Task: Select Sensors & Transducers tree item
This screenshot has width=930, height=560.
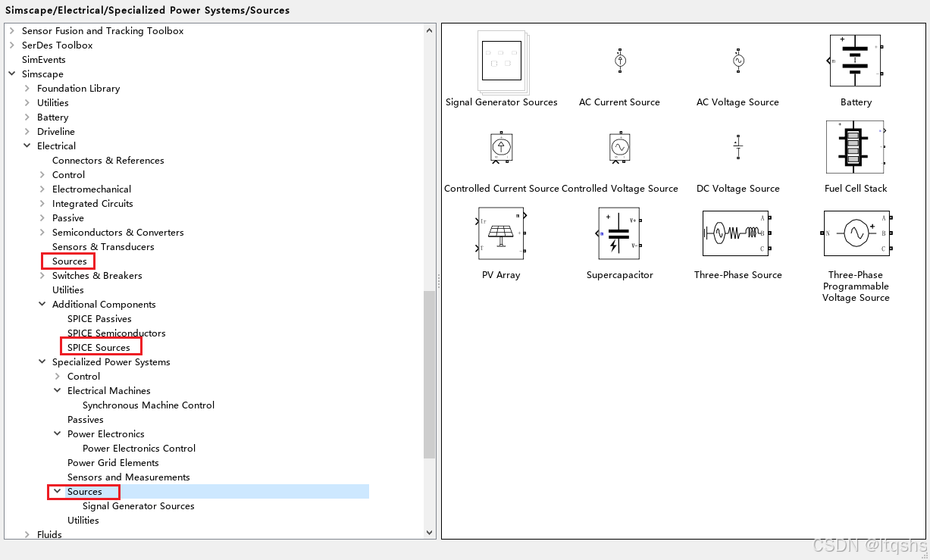Action: (103, 247)
